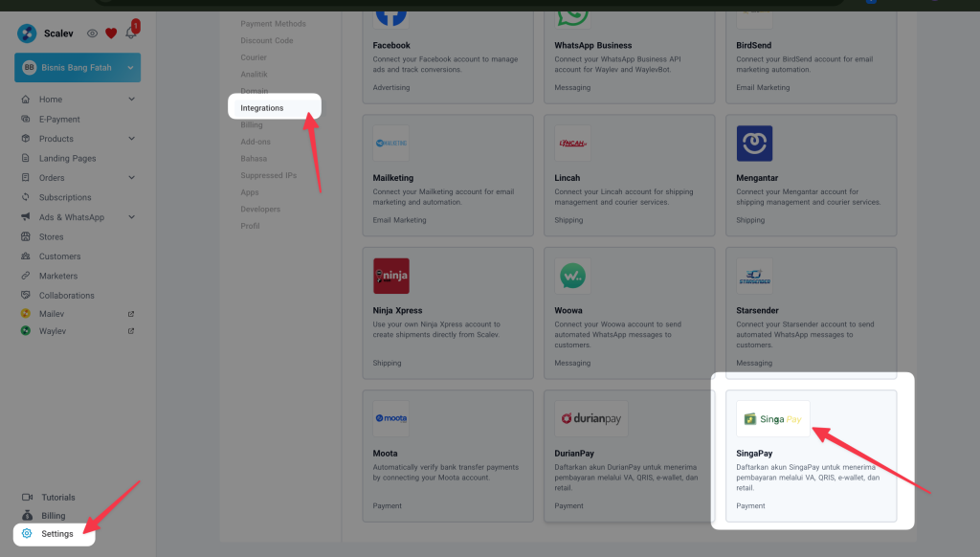
Task: Open the WhatsApp Business card title
Action: pos(593,46)
